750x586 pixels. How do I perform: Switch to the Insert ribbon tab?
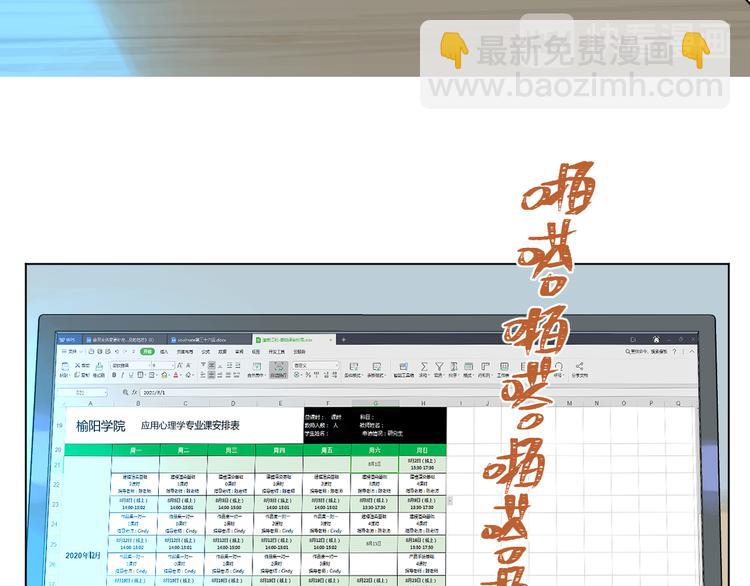click(x=163, y=352)
